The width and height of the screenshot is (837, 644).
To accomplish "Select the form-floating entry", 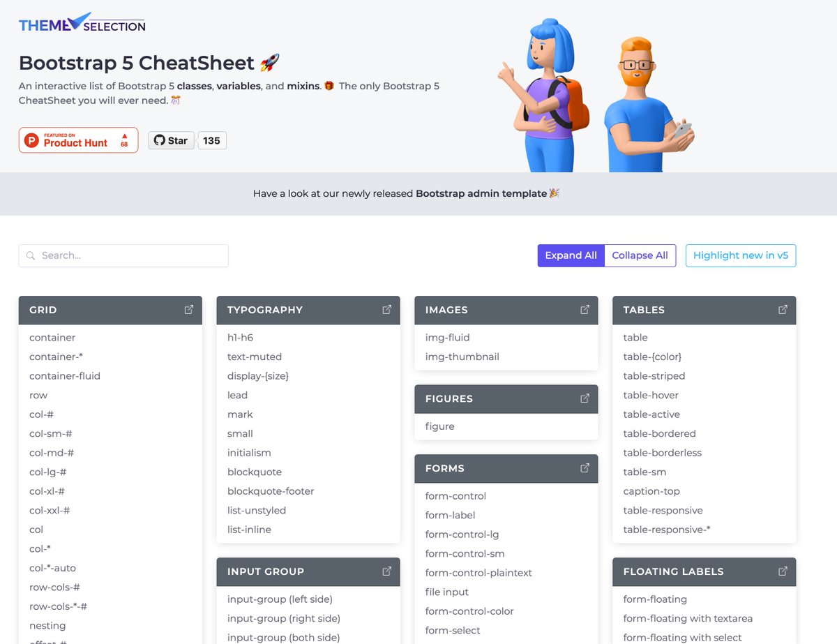I will [655, 599].
